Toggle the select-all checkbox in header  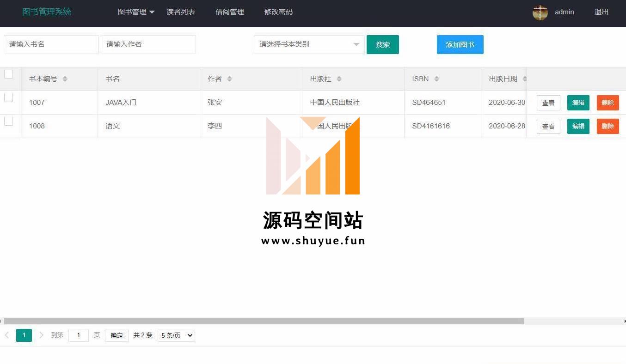[x=8, y=74]
